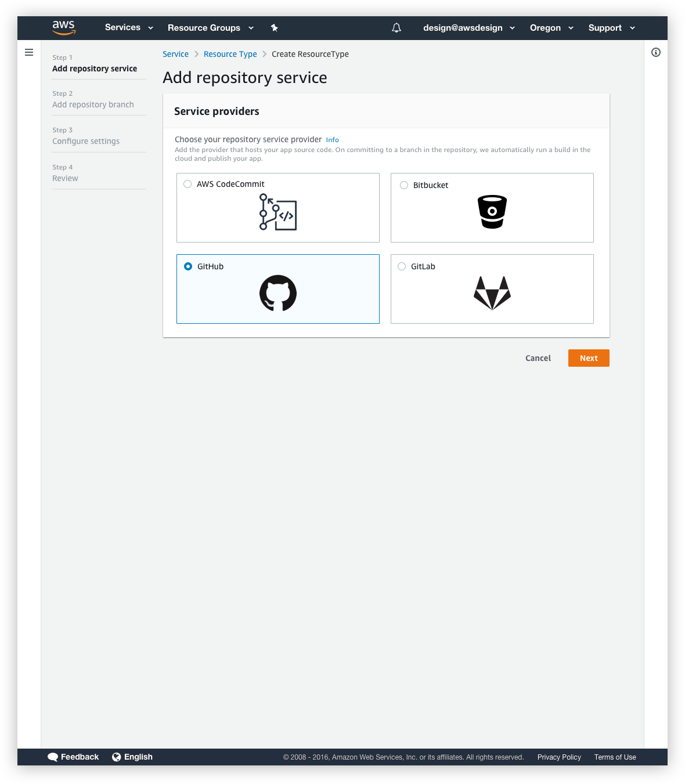The width and height of the screenshot is (685, 784).
Task: Select the GitHub radio button
Action: (188, 266)
